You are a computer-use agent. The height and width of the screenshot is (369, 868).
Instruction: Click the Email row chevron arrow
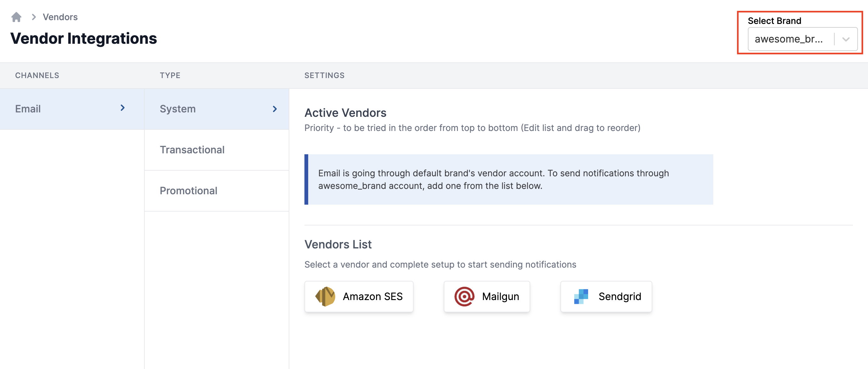pyautogui.click(x=123, y=108)
